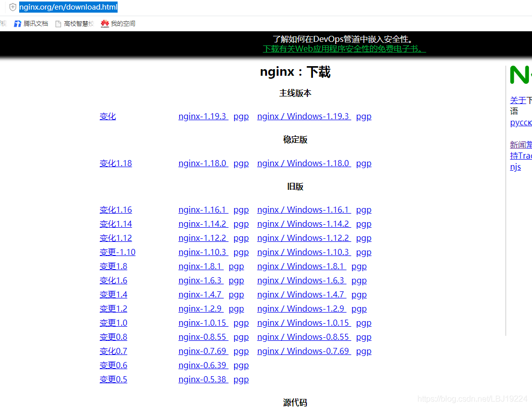Open the русский language sidebar link
Screen dimensions: 532x408
click(x=521, y=123)
